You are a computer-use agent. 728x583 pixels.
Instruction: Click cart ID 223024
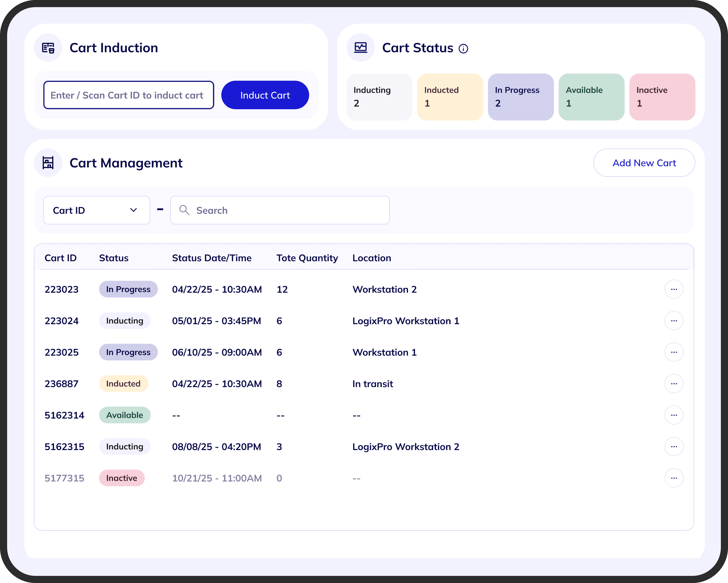coord(62,321)
